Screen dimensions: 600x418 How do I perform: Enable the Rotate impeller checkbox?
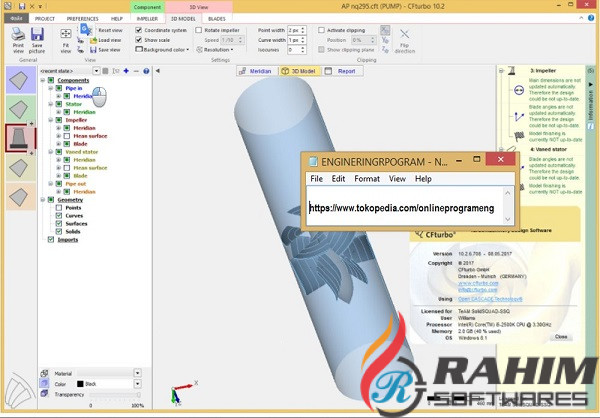199,30
